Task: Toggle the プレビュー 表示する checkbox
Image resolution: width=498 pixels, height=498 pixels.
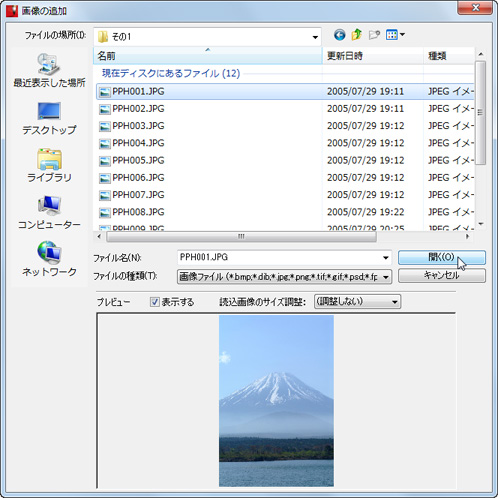Action: point(155,302)
